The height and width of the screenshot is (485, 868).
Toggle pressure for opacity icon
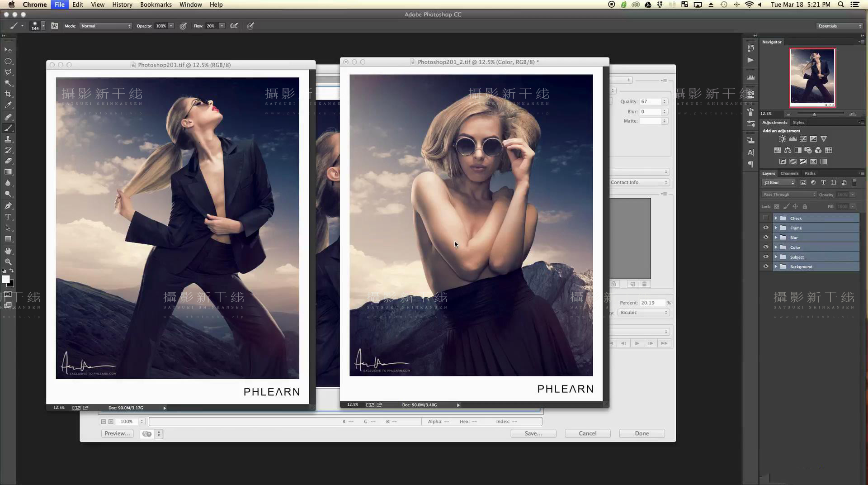tap(183, 26)
